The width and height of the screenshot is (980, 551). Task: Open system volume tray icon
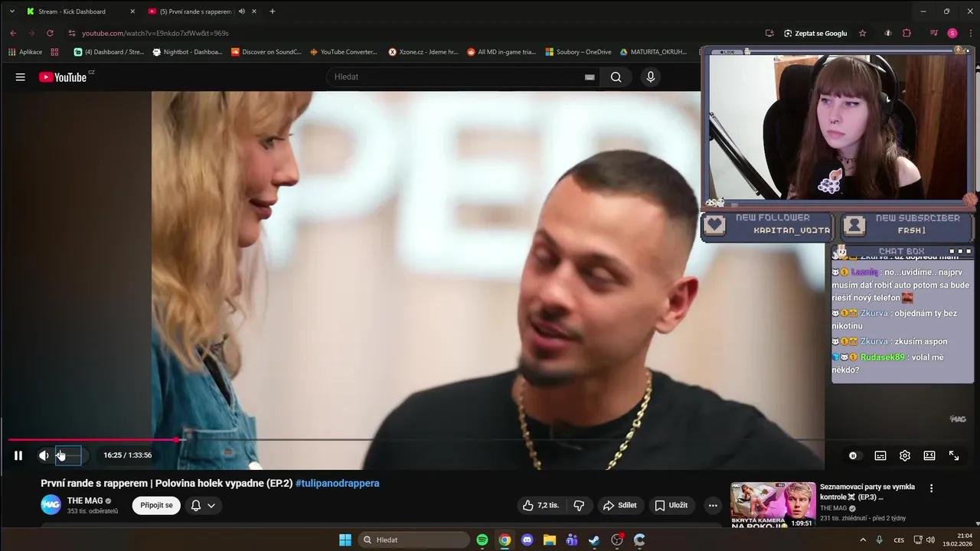(x=930, y=540)
